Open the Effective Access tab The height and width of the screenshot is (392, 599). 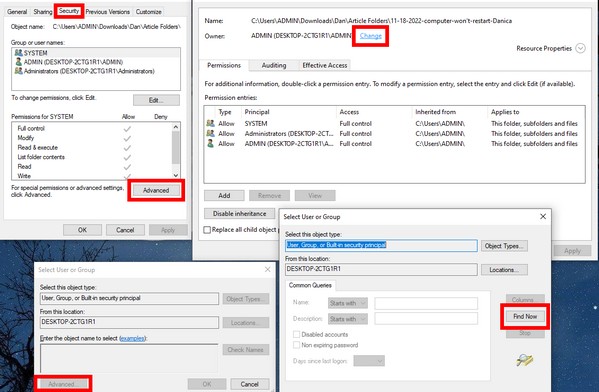325,65
